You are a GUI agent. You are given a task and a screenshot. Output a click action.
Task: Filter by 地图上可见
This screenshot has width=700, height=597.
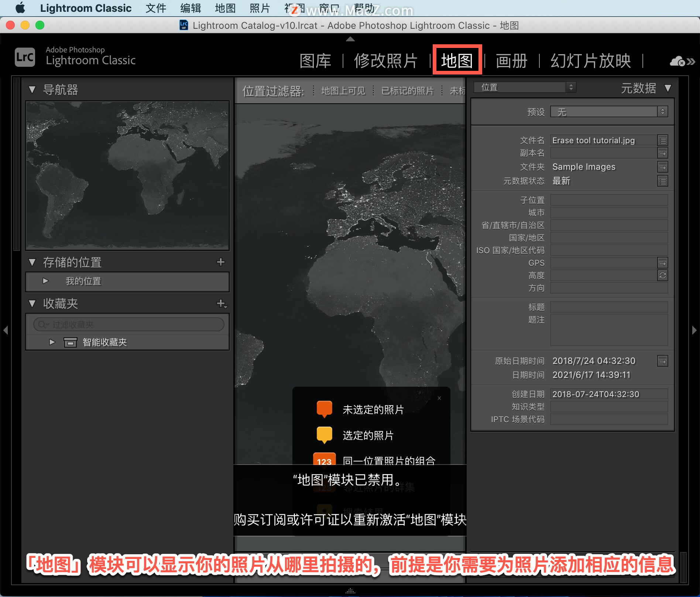point(343,91)
